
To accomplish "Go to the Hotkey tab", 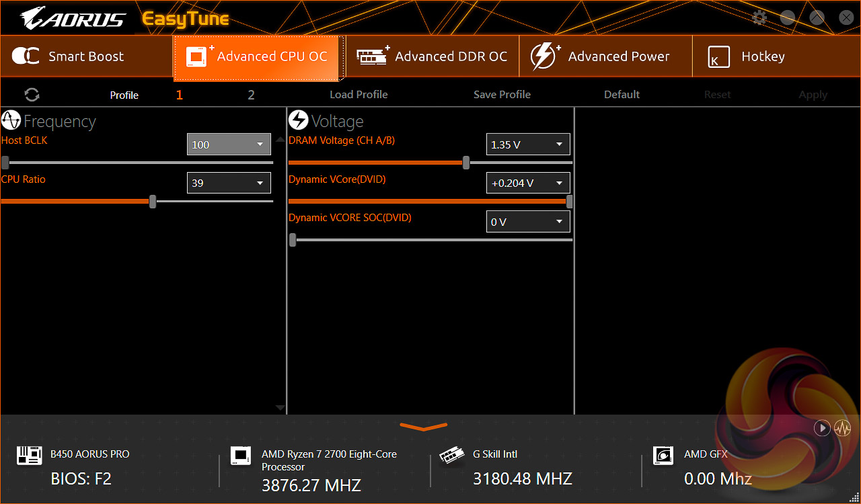I will click(x=776, y=56).
